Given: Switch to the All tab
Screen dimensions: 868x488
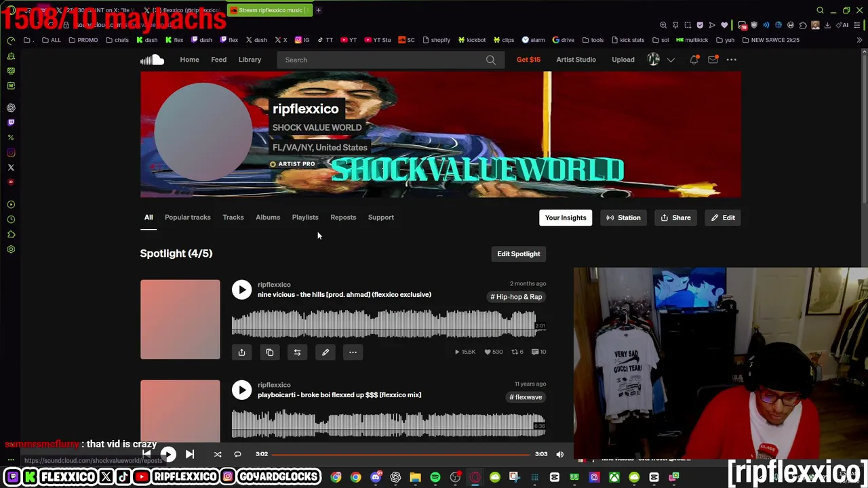Looking at the screenshot, I should click(149, 218).
